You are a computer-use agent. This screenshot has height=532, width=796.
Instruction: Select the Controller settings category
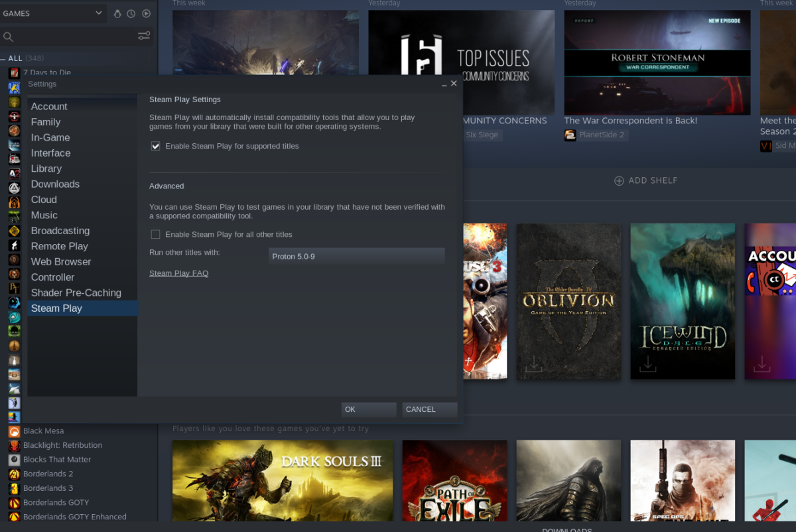(x=54, y=277)
